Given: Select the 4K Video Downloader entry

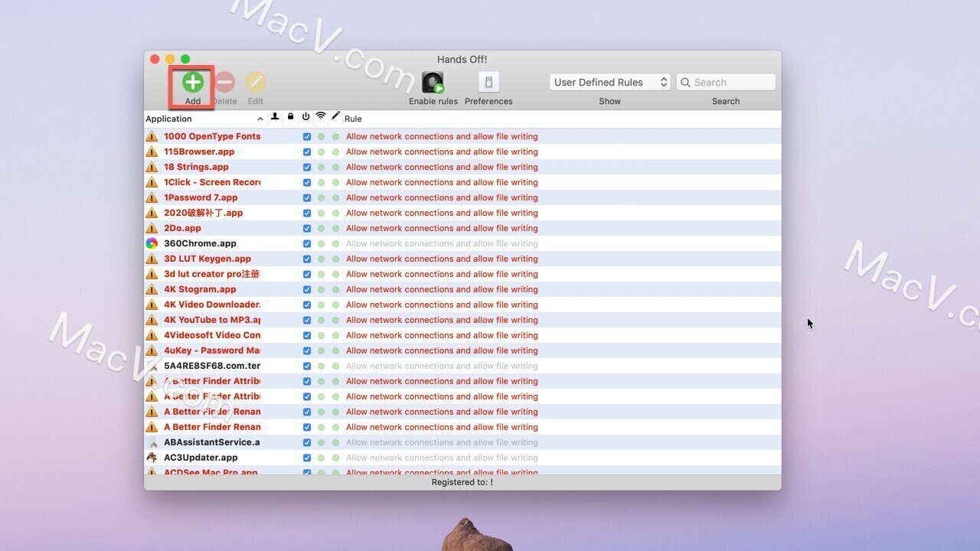Looking at the screenshot, I should [x=212, y=305].
